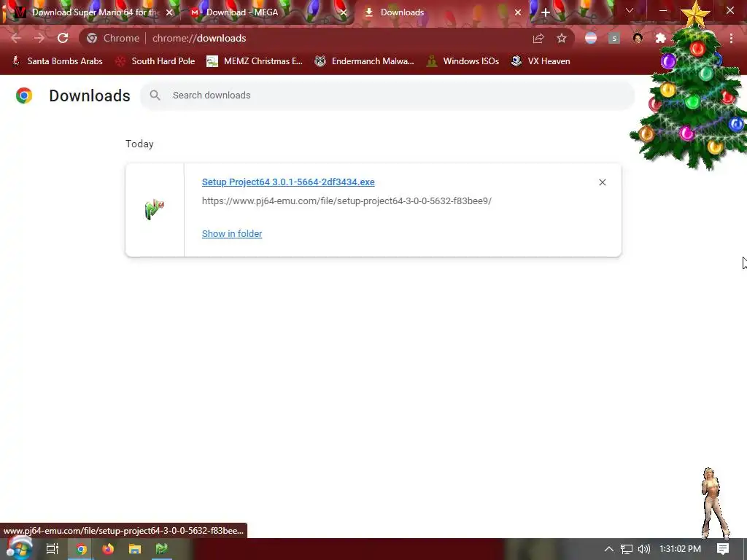Minimize the Chrome window
The width and height of the screenshot is (747, 560).
point(662,10)
